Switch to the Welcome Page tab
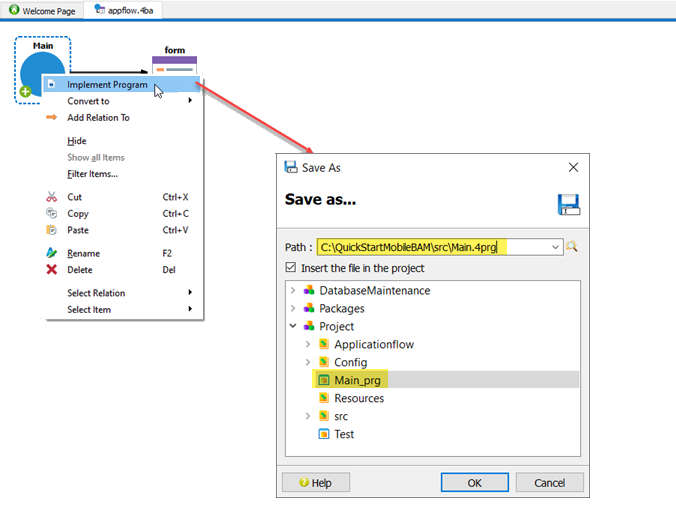676x522 pixels. click(42, 10)
